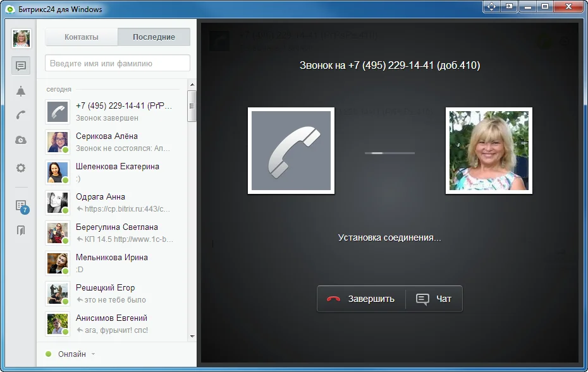Image resolution: width=588 pixels, height=372 pixels.
Task: Open the chat messages sidebar icon
Action: pos(21,66)
